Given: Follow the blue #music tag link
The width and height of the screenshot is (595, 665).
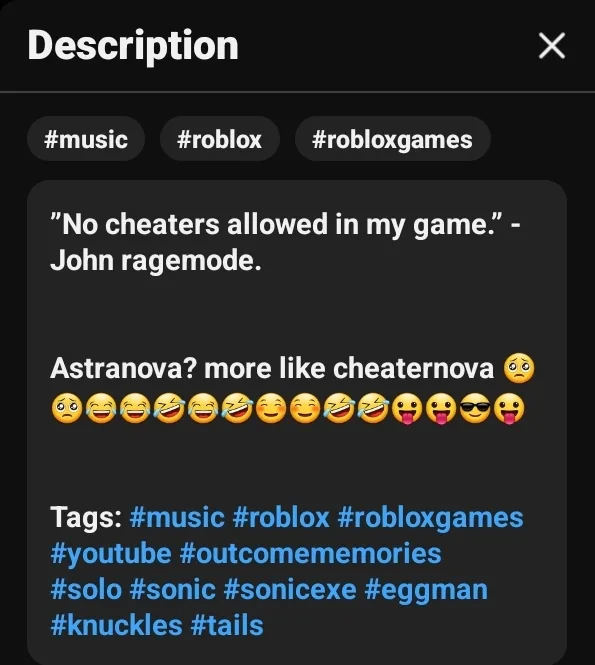Looking at the screenshot, I should [177, 517].
